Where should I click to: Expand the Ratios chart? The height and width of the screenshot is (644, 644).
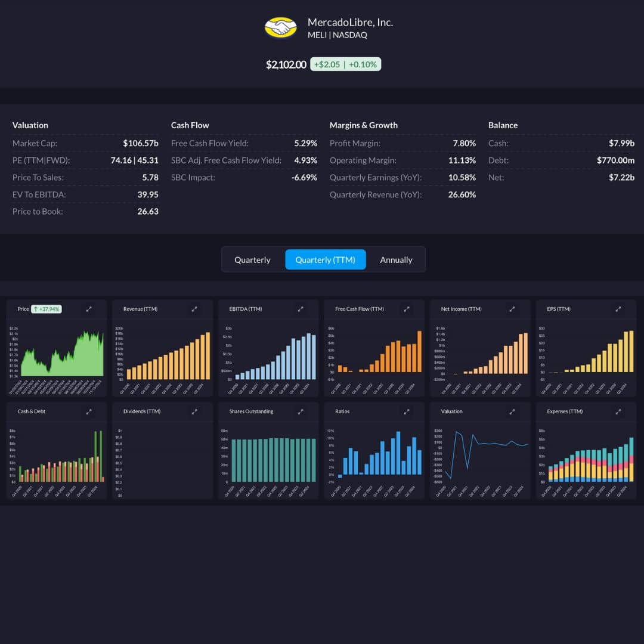click(406, 411)
